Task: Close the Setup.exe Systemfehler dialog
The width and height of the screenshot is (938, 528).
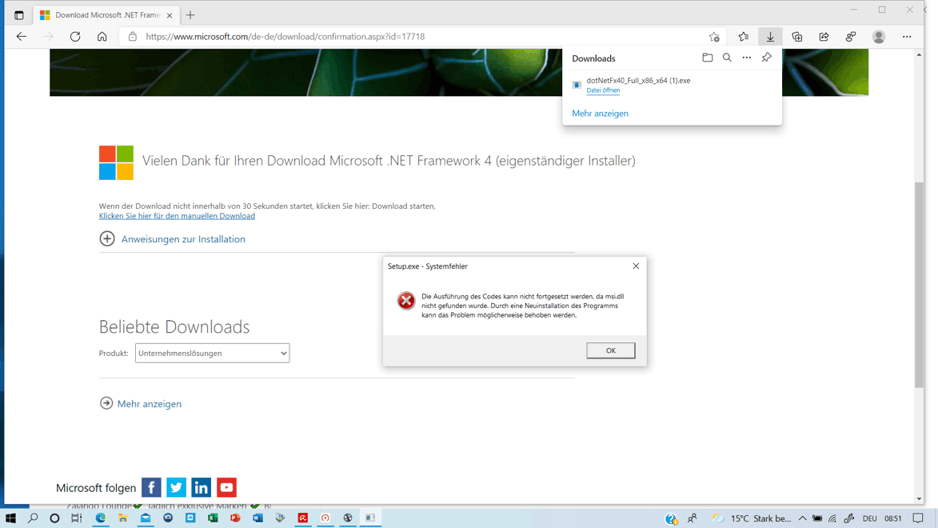Action: pos(636,266)
